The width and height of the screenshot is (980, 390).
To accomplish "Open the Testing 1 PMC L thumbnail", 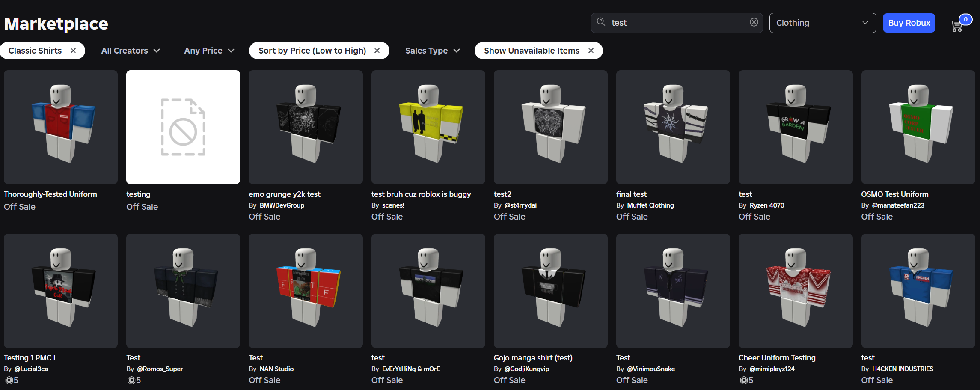I will tap(61, 291).
